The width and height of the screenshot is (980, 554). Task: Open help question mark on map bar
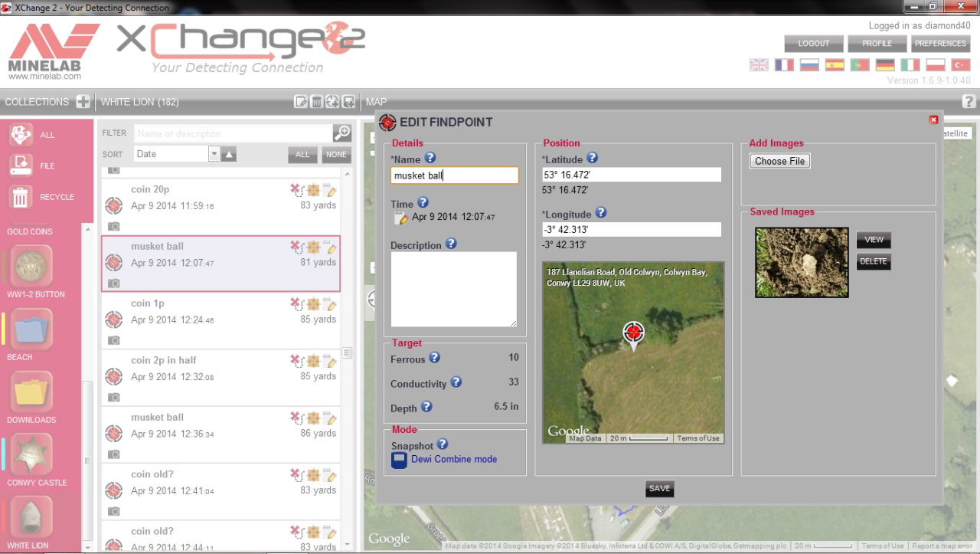(969, 101)
